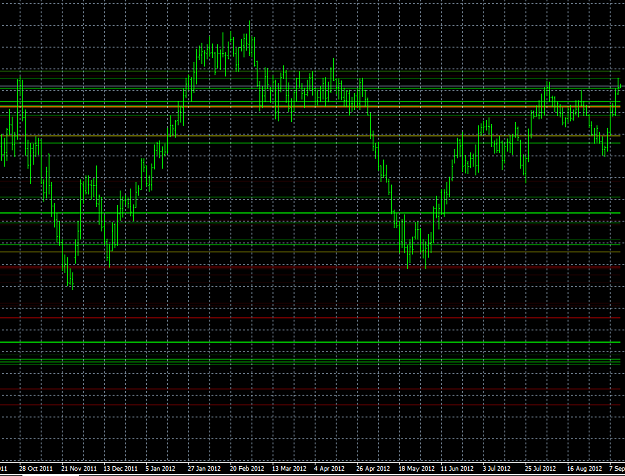Click the 26 Apr 2012 date label
625x476 pixels.
point(373,468)
